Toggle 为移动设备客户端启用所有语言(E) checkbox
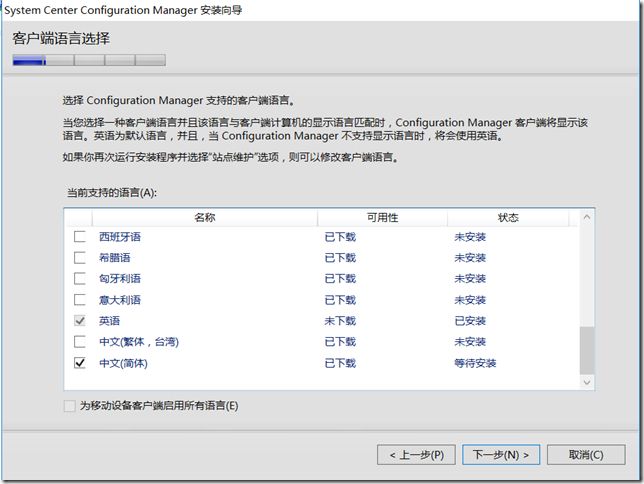The width and height of the screenshot is (644, 484). [69, 406]
